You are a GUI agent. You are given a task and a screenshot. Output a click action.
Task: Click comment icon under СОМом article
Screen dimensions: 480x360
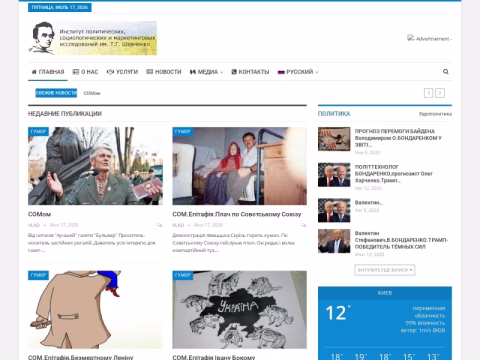click(159, 225)
